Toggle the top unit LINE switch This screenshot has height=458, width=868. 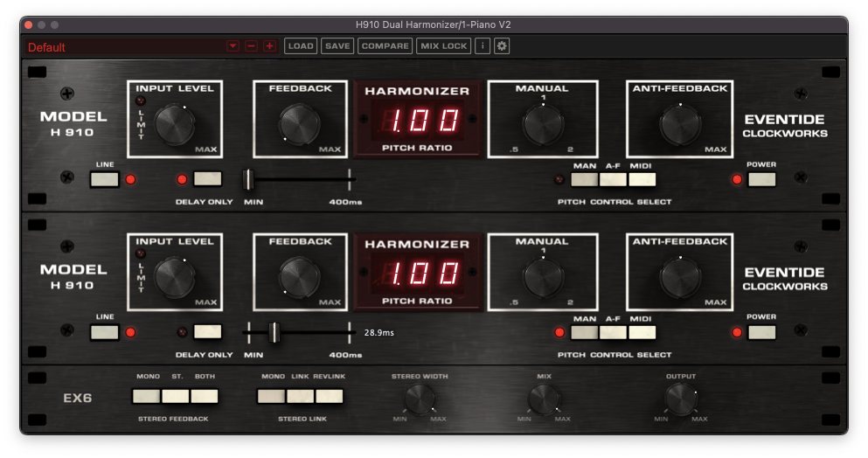point(105,179)
